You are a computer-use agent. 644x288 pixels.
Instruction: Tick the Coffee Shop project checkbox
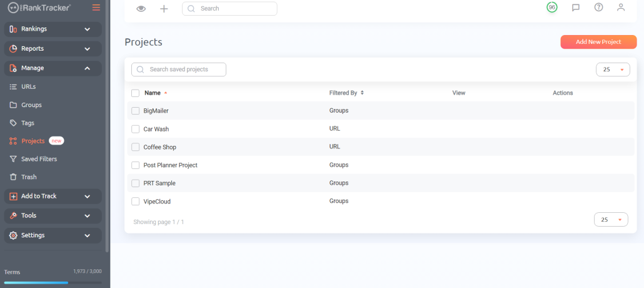coord(136,147)
